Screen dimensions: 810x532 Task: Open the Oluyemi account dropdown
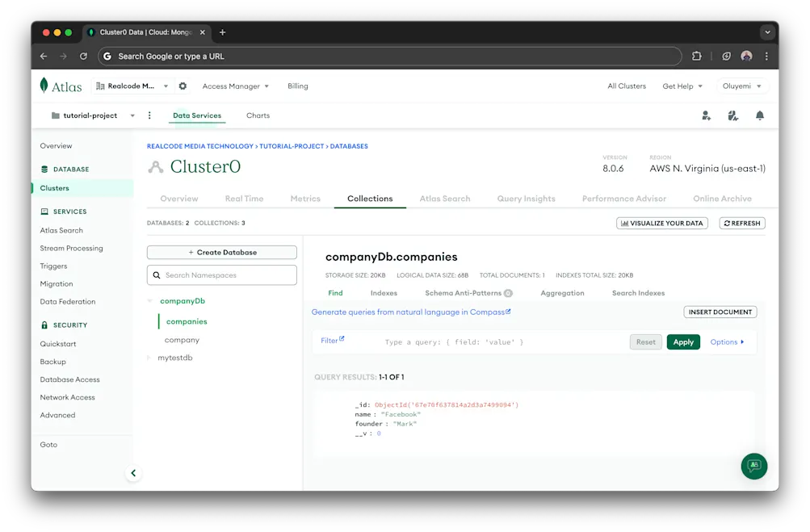click(x=740, y=85)
